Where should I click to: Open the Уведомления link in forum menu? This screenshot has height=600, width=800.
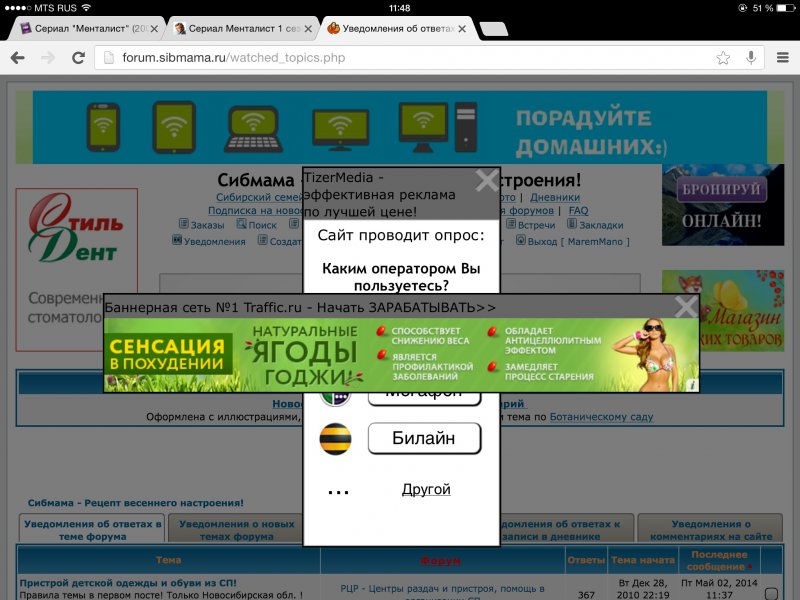pos(214,241)
